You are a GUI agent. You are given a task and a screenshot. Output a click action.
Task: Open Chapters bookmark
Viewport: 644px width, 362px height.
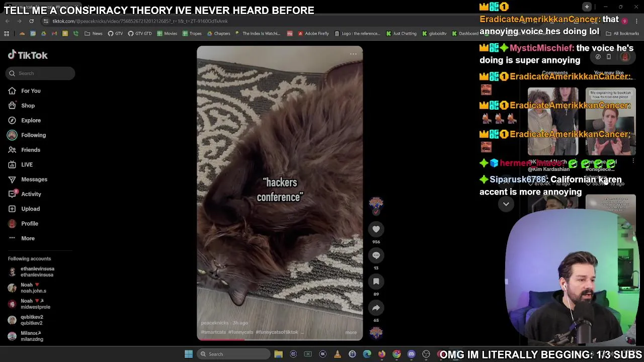point(218,34)
